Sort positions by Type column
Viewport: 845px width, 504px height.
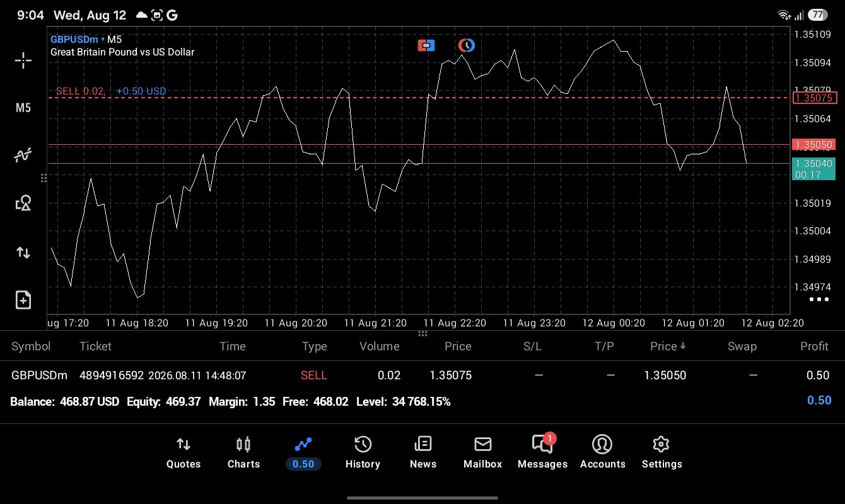click(314, 346)
